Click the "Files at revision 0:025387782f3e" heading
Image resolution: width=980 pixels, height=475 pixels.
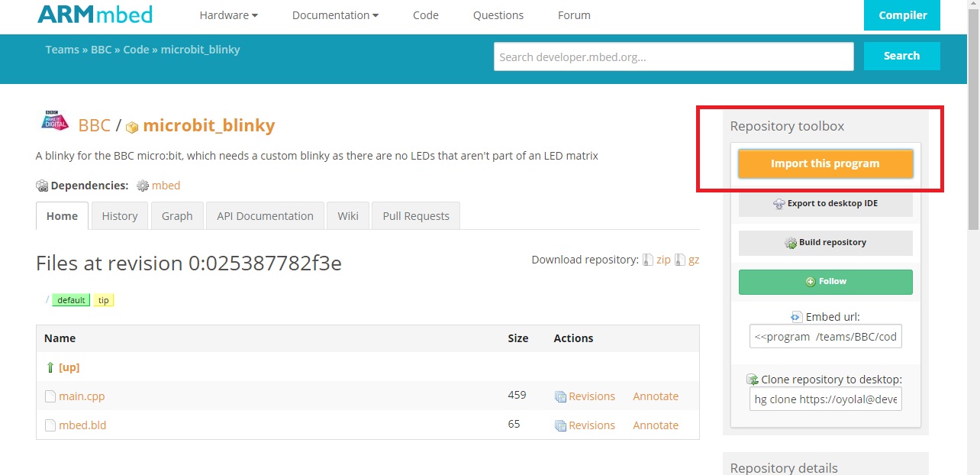[x=189, y=263]
